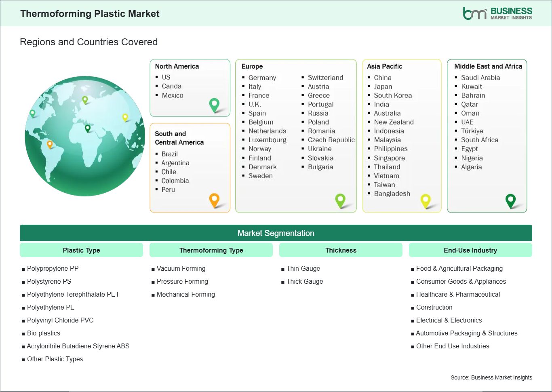Image resolution: width=552 pixels, height=392 pixels.
Task: Select Mexico in North America list
Action: [173, 95]
